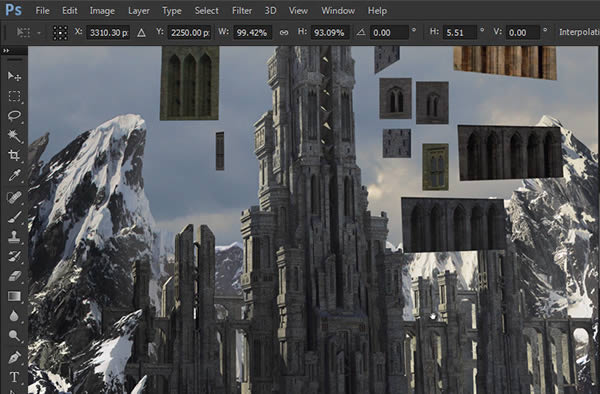Image resolution: width=600 pixels, height=394 pixels.
Task: Click the Y position field
Action: pyautogui.click(x=189, y=33)
